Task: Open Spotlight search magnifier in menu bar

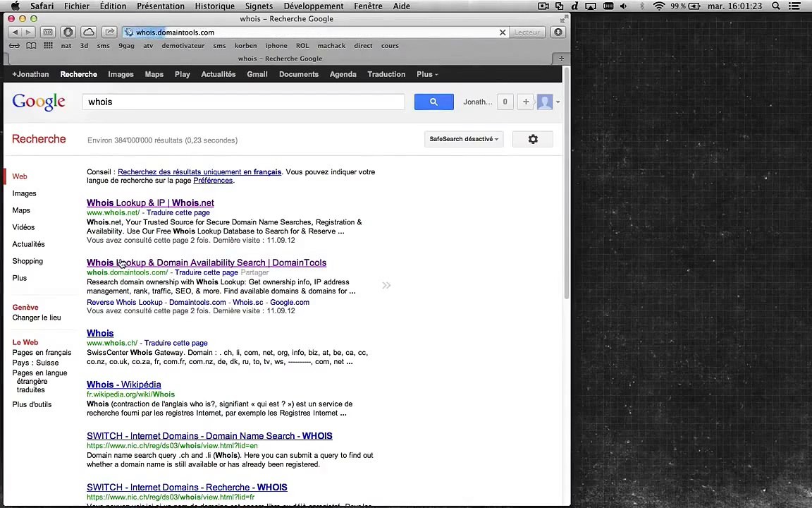Action: coord(776,6)
